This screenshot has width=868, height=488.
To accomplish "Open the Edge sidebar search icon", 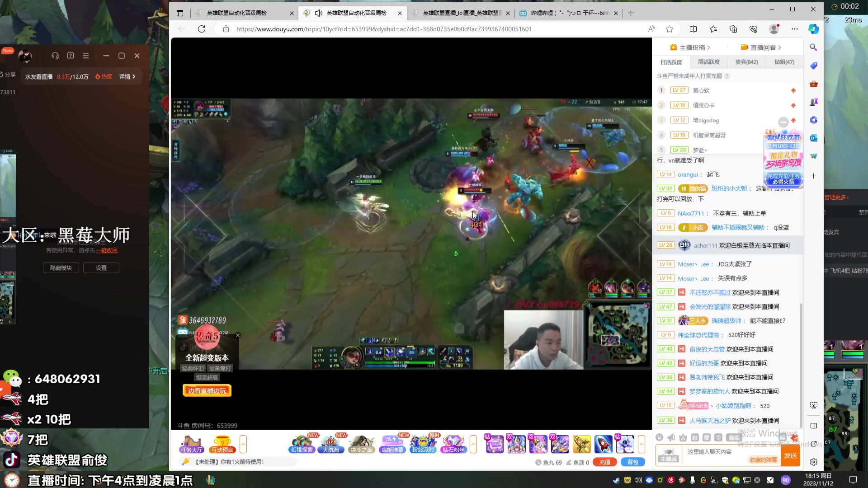I will (813, 47).
